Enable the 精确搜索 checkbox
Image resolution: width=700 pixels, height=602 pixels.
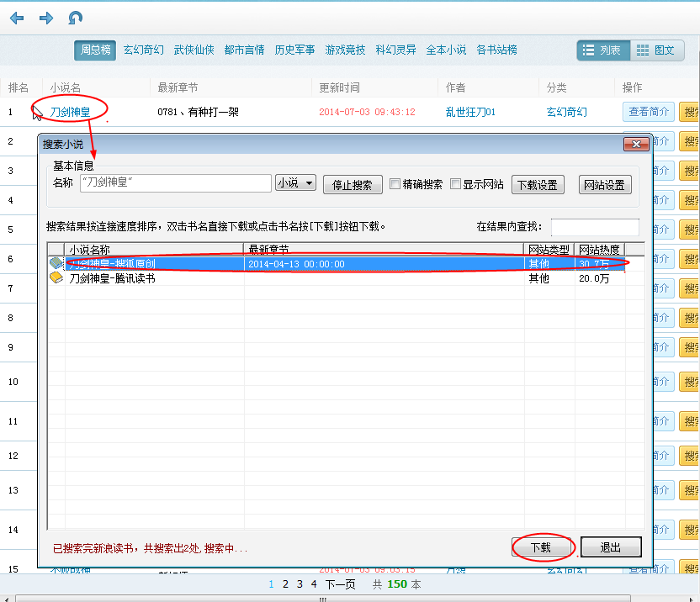click(x=395, y=184)
